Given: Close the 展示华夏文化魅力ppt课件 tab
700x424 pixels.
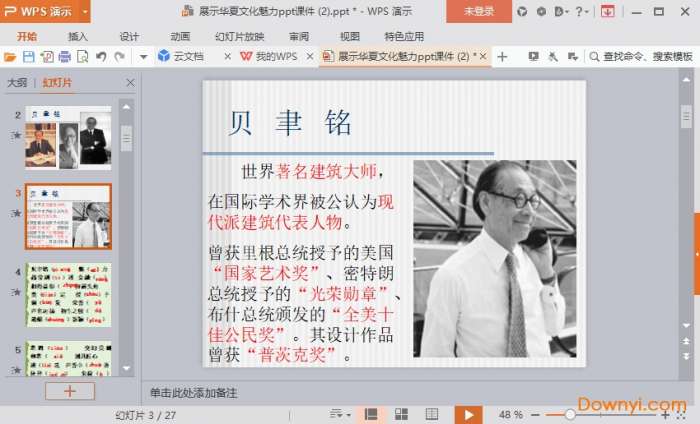Looking at the screenshot, I should tap(483, 56).
